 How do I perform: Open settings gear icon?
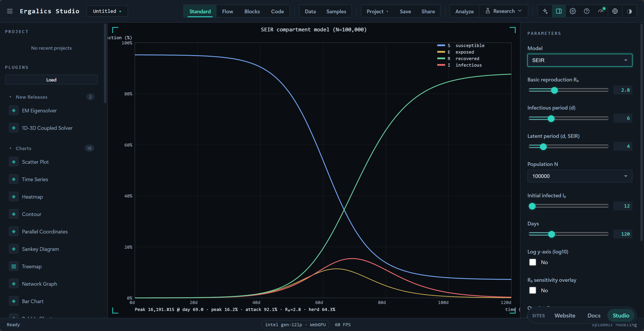pos(573,11)
